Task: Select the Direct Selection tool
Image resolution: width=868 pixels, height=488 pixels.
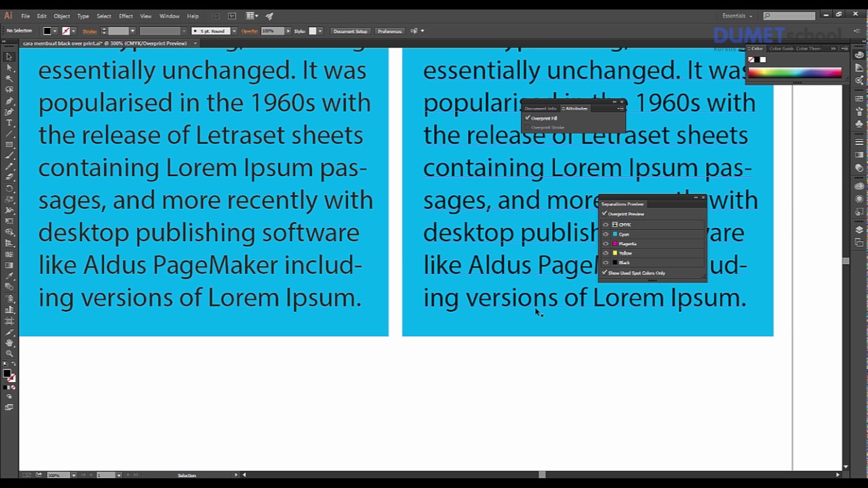Action: [9, 68]
